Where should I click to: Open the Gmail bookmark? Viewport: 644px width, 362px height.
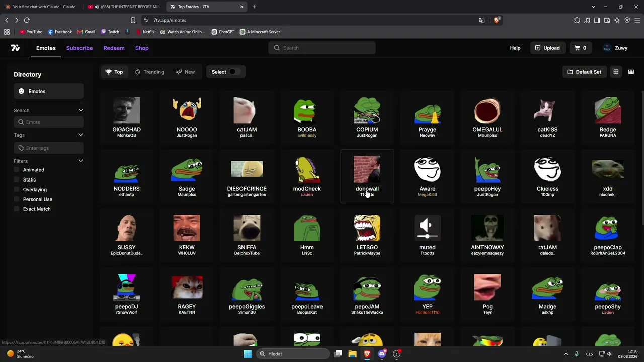pos(86,32)
